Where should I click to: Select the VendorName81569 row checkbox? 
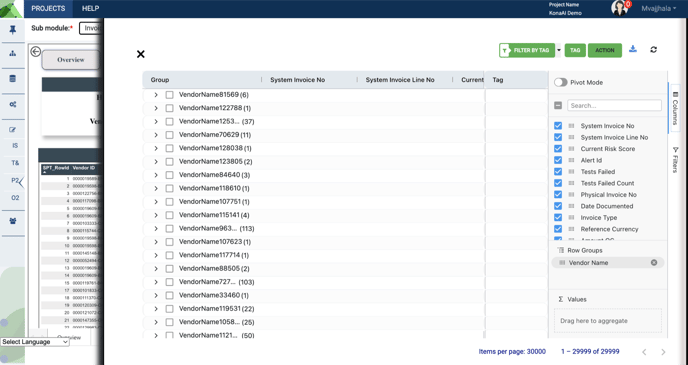coord(169,95)
